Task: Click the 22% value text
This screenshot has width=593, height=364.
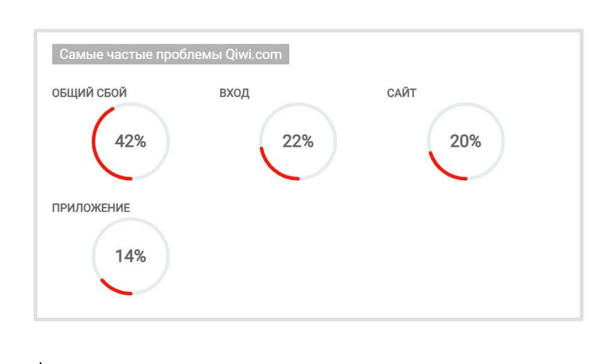Action: [x=298, y=142]
